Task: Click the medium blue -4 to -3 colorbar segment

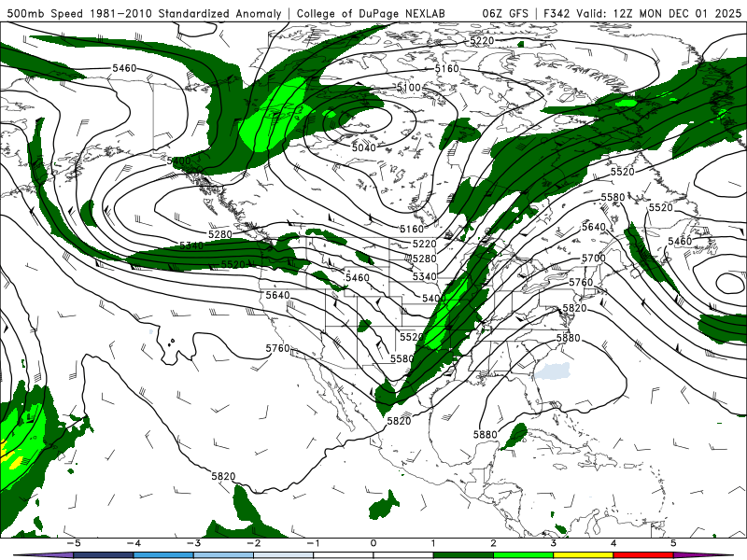Action: tap(163, 555)
